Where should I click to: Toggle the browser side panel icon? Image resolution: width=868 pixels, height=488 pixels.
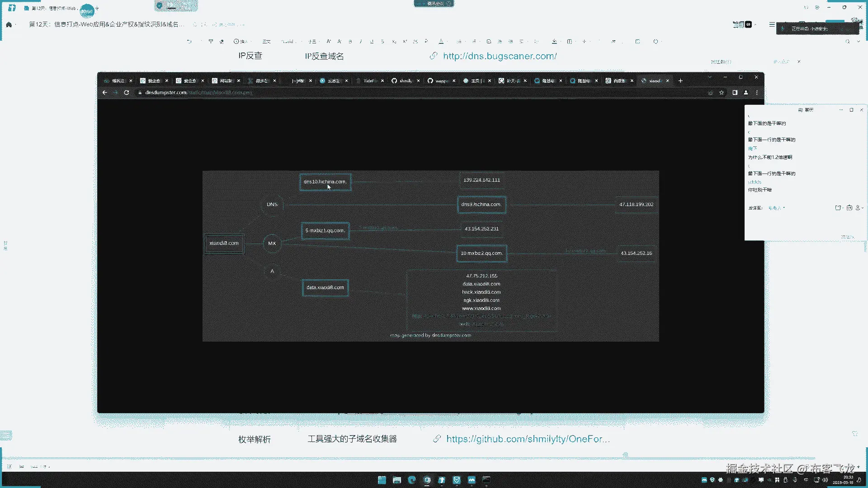coord(735,93)
